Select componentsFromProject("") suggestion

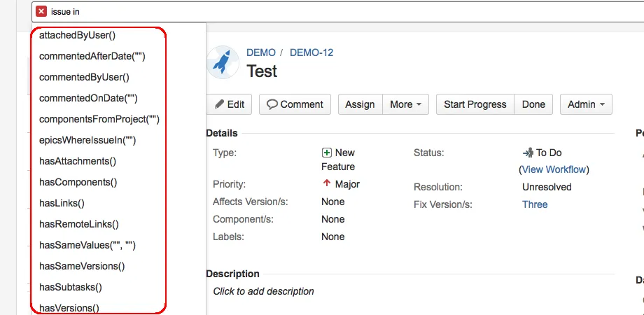click(x=99, y=119)
